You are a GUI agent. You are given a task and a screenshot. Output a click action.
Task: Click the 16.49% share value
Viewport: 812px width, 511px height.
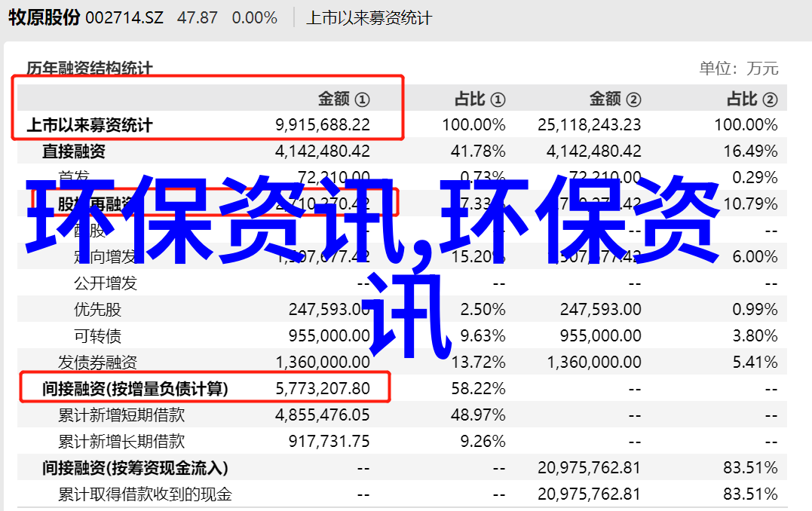coord(751,151)
